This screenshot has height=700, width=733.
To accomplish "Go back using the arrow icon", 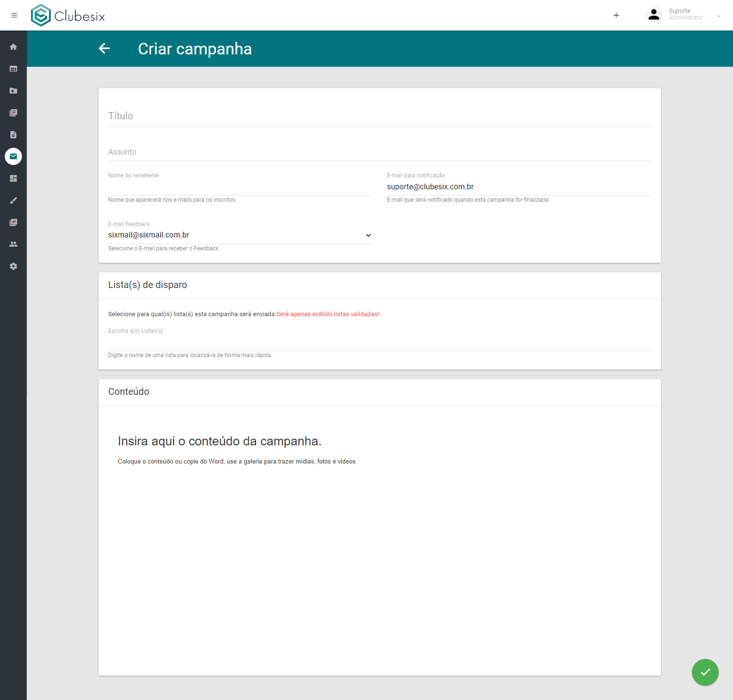I will [104, 48].
